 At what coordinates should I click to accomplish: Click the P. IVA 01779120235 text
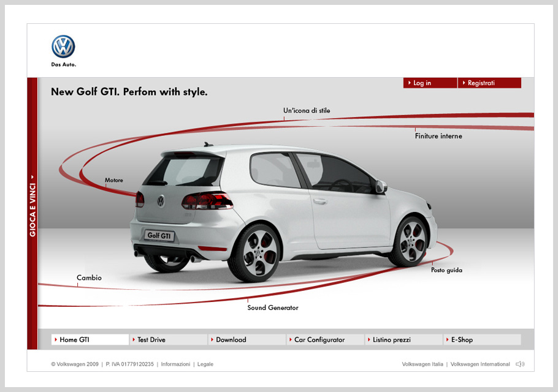(x=129, y=364)
